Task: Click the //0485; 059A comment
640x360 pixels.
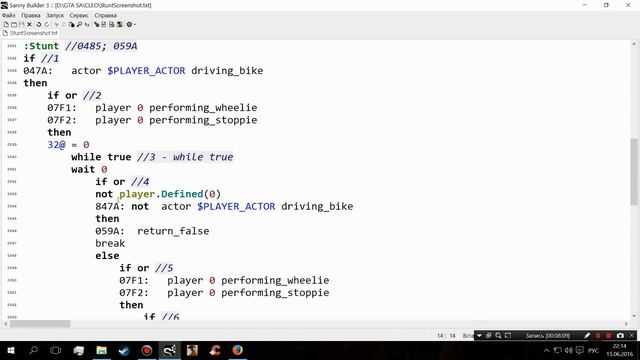Action: pos(101,46)
